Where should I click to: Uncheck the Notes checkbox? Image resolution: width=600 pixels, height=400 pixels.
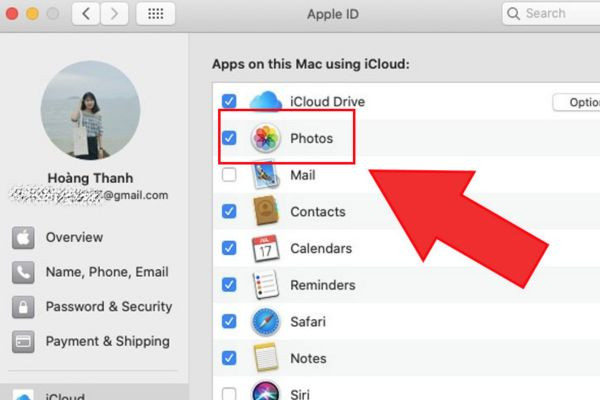pos(229,358)
